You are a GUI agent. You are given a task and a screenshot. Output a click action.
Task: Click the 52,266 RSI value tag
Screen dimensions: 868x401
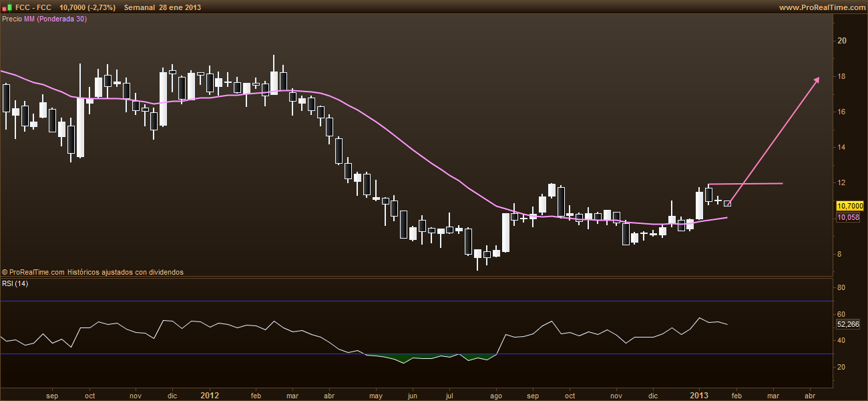(848, 324)
